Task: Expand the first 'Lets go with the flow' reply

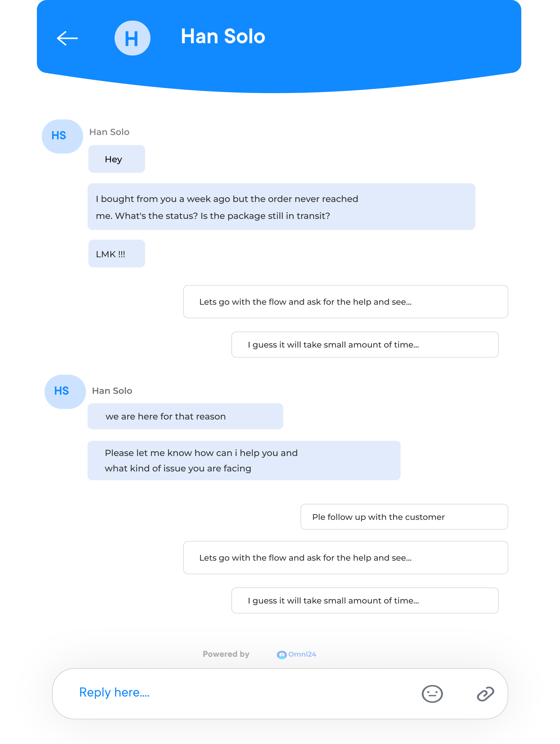Action: tap(346, 302)
